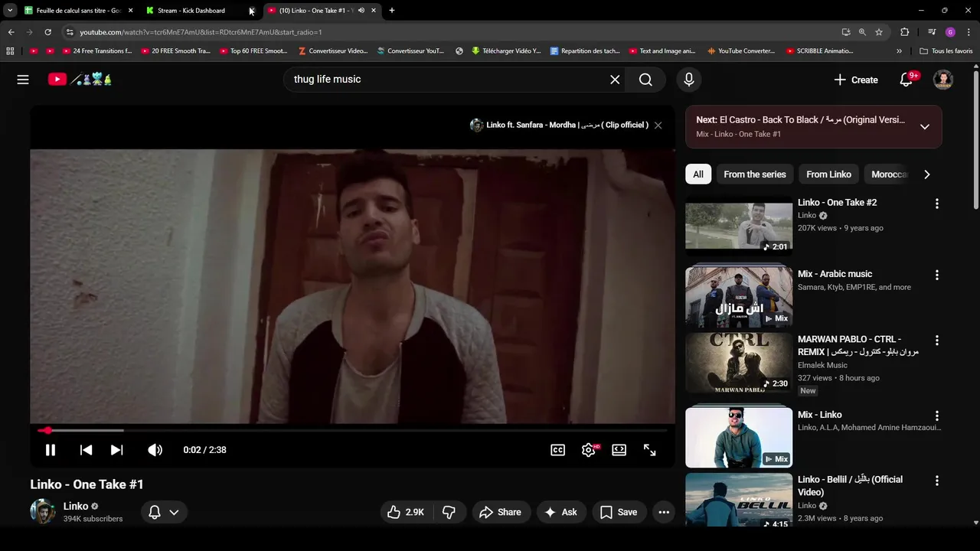
Task: Seek in the video progress bar
Action: (x=352, y=431)
